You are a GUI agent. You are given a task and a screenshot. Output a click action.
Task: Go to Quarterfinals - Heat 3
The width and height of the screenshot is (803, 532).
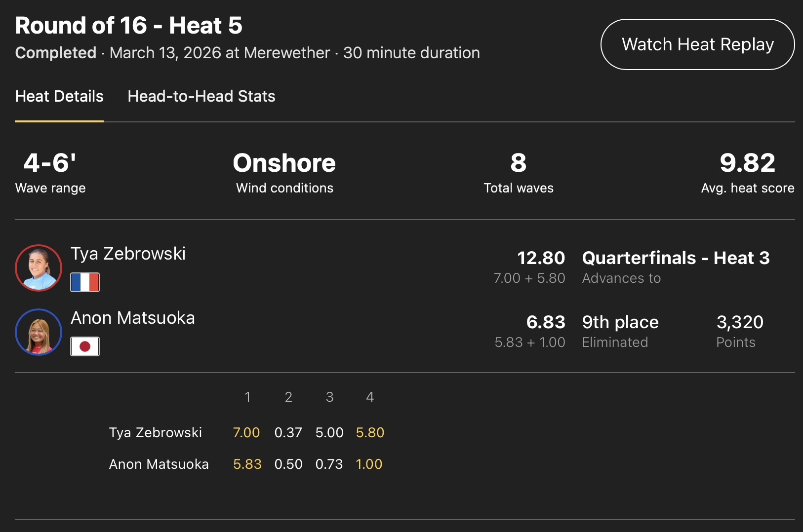(x=676, y=258)
